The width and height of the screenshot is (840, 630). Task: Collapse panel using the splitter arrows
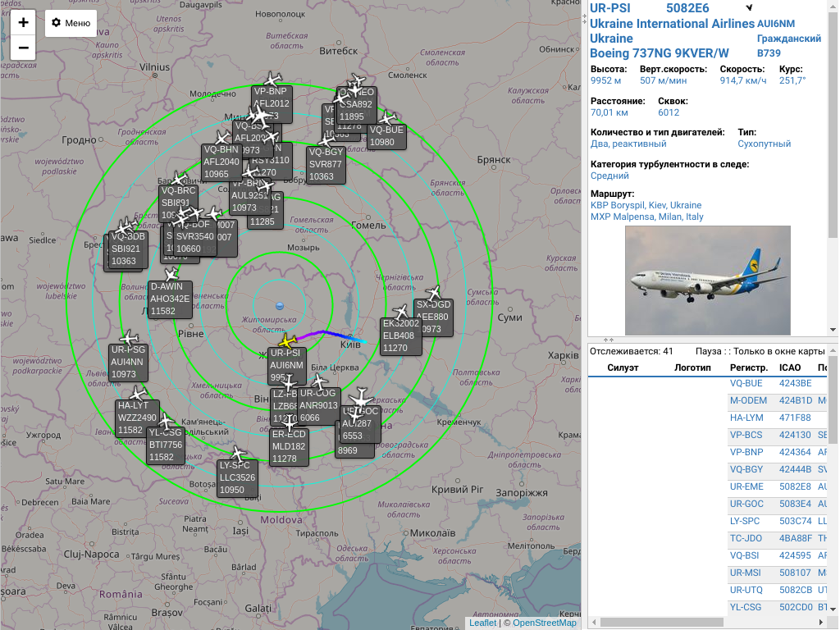pos(609,339)
